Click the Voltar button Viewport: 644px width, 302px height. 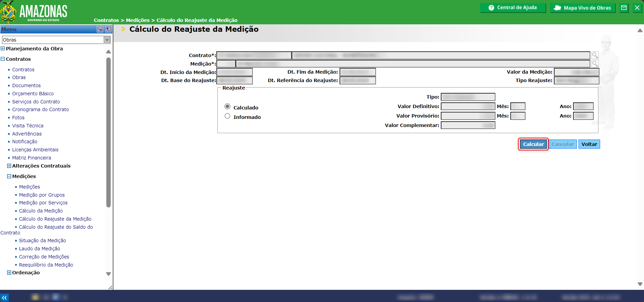(589, 144)
